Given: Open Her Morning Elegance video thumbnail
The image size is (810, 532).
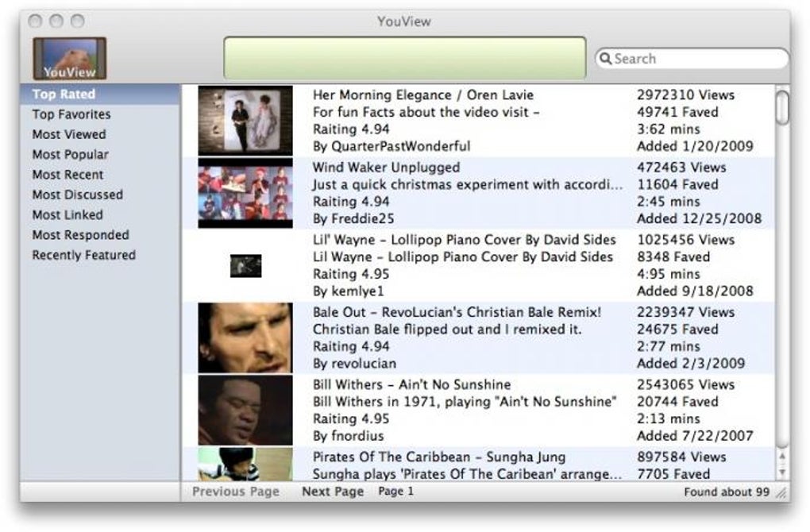Looking at the screenshot, I should point(245,121).
